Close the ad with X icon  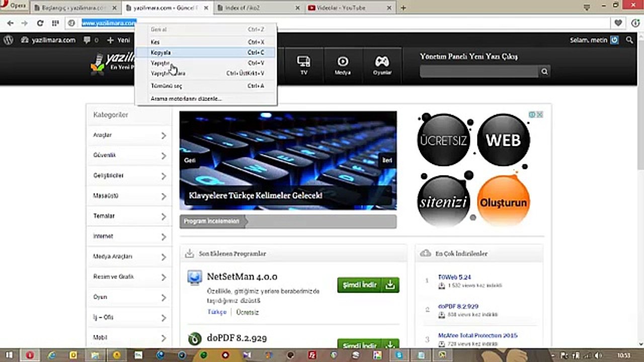pos(539,115)
